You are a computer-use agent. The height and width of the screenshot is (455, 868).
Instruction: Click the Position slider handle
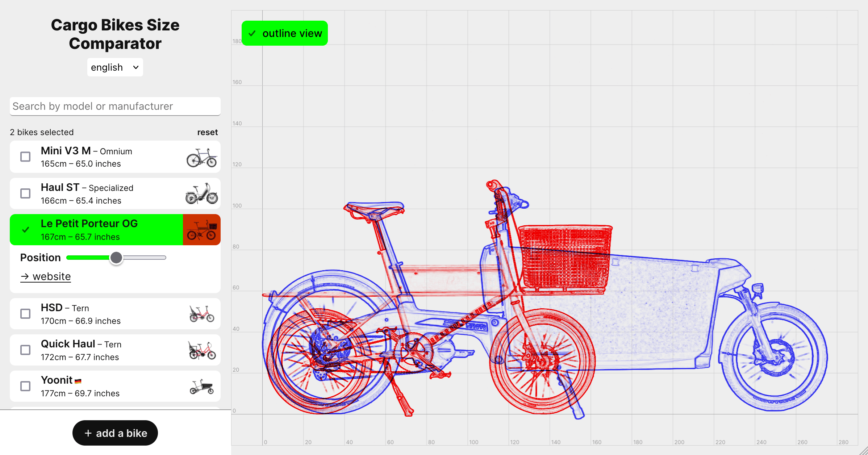click(x=116, y=258)
